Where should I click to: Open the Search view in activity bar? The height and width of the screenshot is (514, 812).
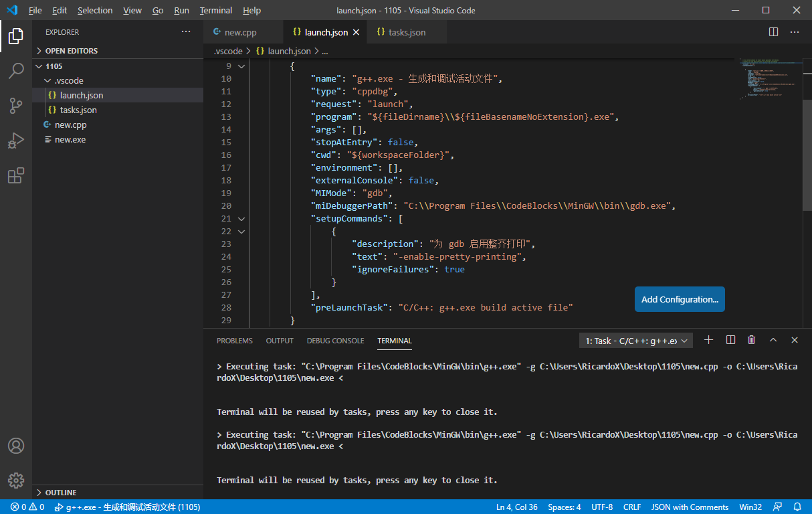click(16, 70)
